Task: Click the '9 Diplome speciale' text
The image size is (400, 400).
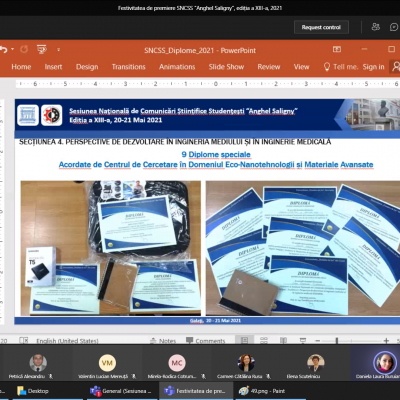Action: [x=216, y=154]
